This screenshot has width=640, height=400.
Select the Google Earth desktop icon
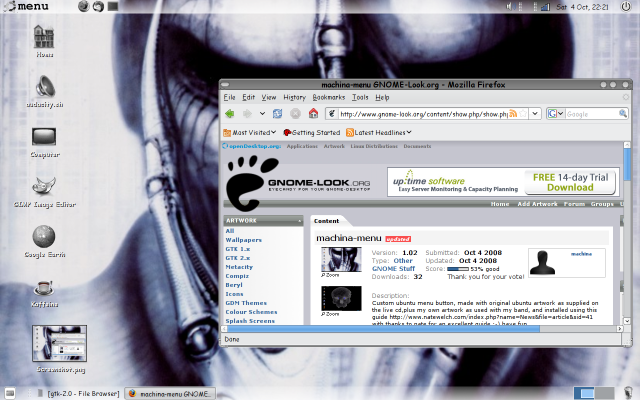[x=44, y=241]
